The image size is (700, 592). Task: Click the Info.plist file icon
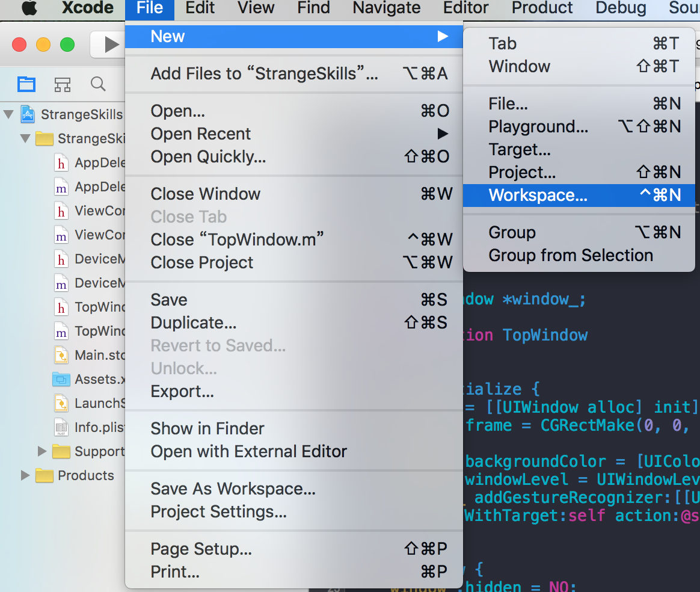point(61,428)
